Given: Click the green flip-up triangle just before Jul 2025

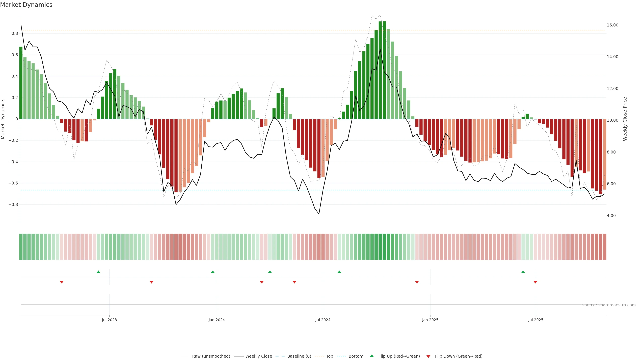Looking at the screenshot, I should 523,272.
